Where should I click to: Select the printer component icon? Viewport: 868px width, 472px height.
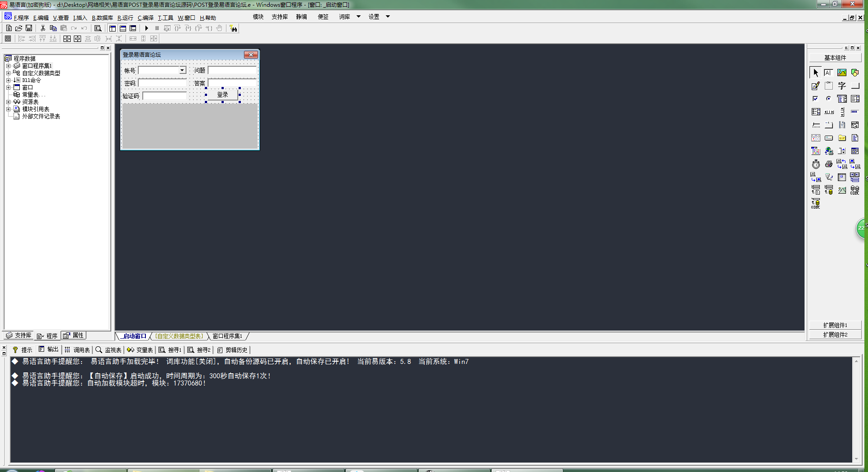828,164
